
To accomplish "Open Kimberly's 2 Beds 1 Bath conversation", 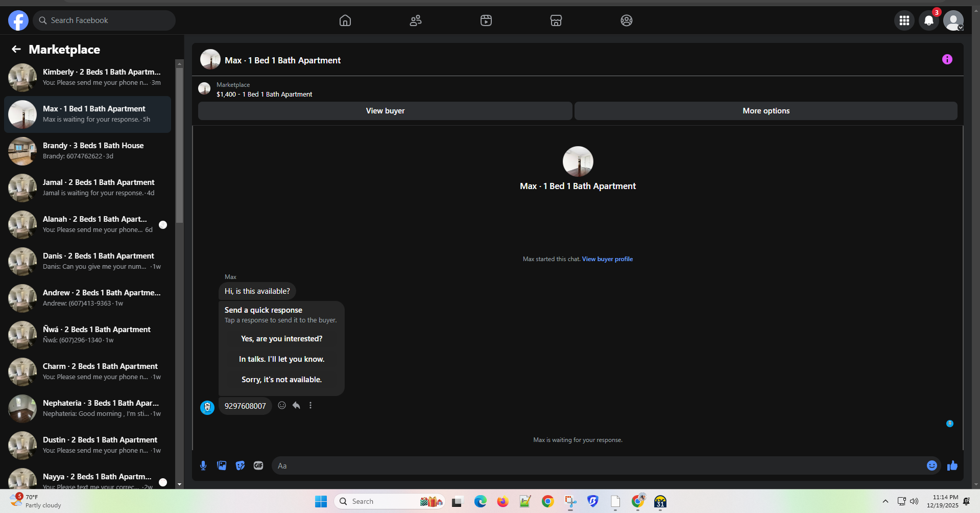I will (88, 78).
